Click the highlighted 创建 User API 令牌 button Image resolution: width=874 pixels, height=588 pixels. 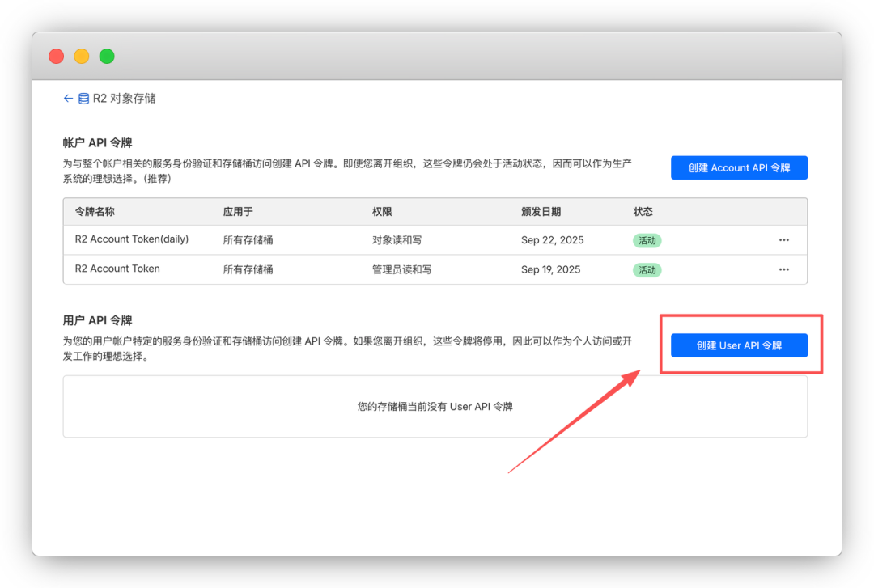click(x=739, y=345)
